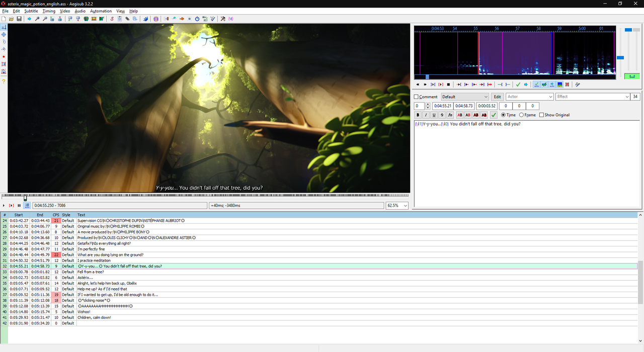Pause the video playback
Screen dimensions: 644x352
click(19, 205)
